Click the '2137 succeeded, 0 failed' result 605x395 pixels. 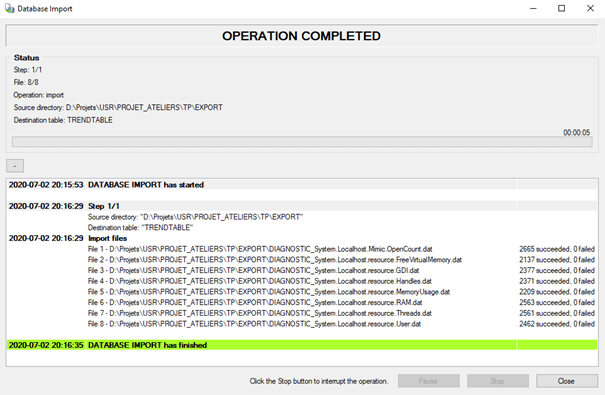557,260
